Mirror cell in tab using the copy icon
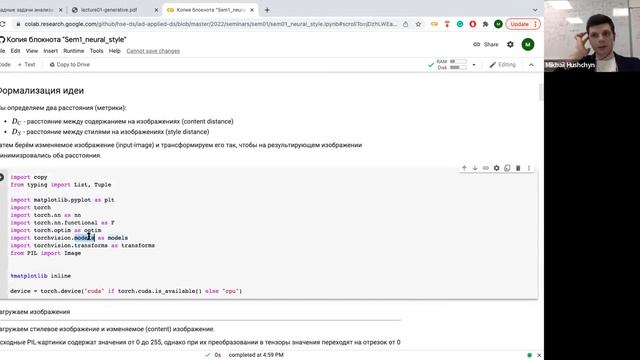 pyautogui.click(x=507, y=168)
